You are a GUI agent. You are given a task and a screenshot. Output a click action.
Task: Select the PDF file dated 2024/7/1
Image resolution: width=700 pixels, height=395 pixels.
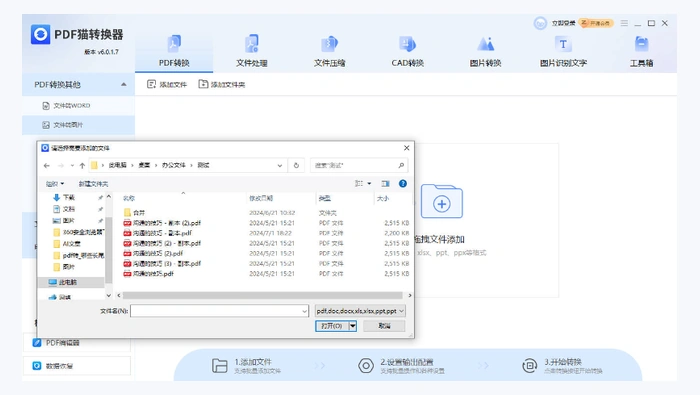coord(158,233)
